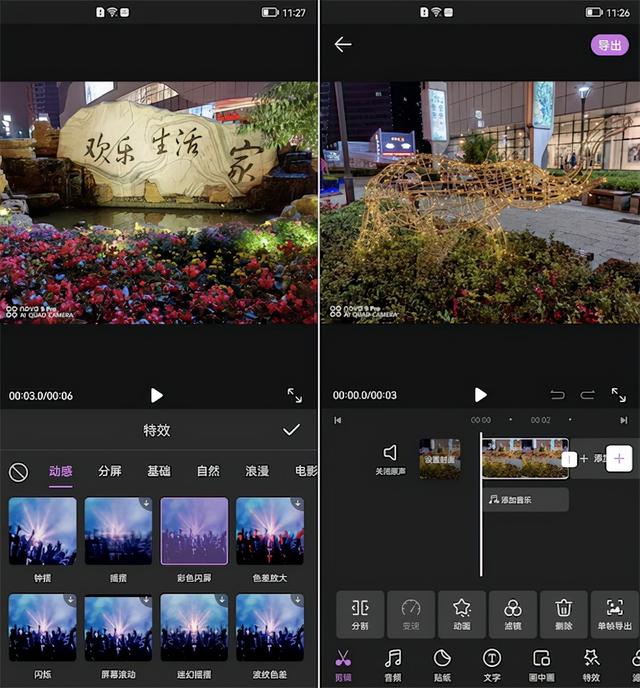Expand the effects preview to fullscreen
This screenshot has height=688, width=640.
click(294, 395)
